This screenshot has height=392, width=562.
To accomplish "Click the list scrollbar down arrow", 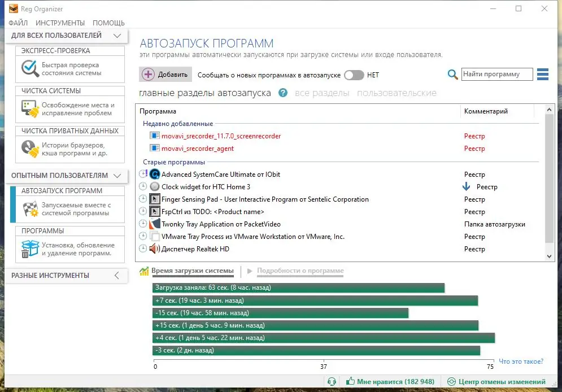I will coord(549,256).
